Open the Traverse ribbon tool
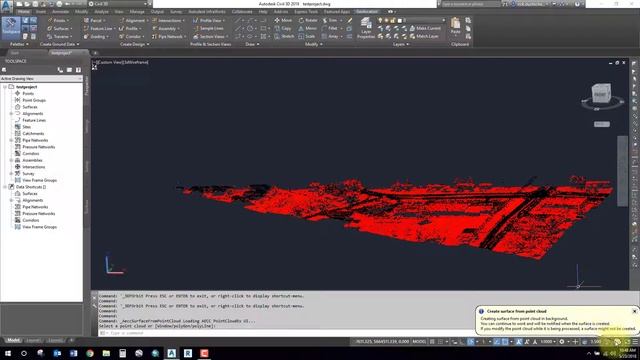 (x=60, y=36)
